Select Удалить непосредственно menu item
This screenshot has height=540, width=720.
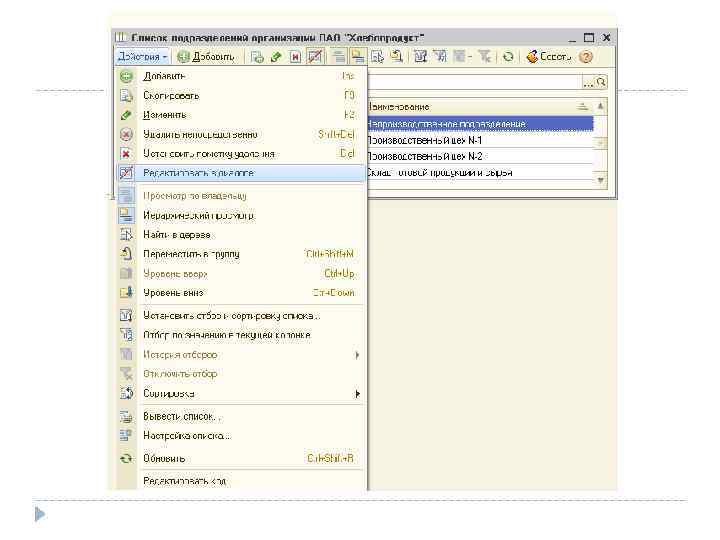point(241,135)
